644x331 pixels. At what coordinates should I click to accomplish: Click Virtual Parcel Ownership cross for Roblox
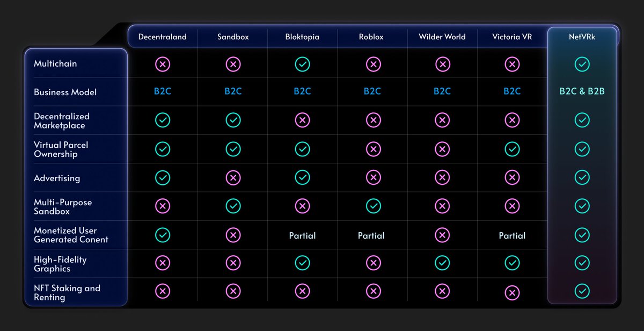pos(373,149)
